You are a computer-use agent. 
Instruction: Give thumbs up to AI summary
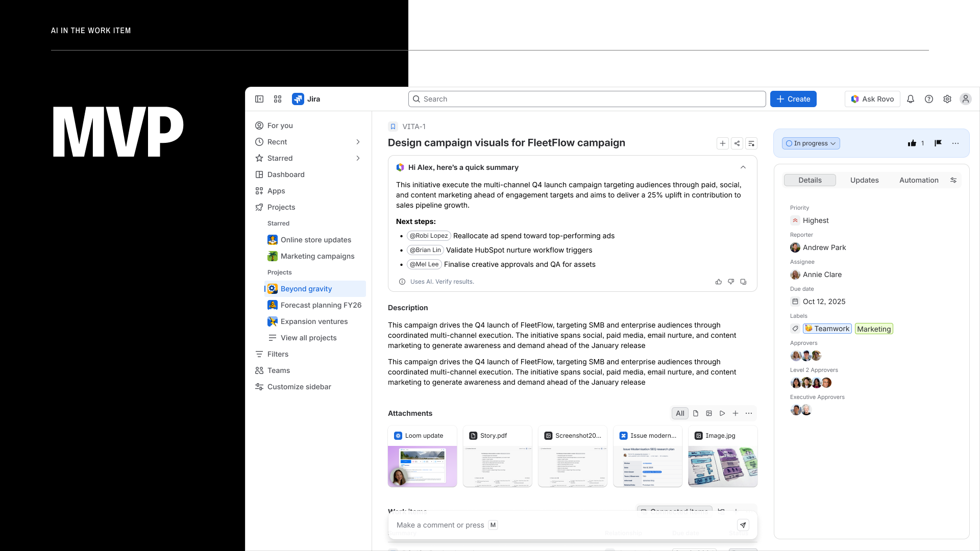point(719,282)
